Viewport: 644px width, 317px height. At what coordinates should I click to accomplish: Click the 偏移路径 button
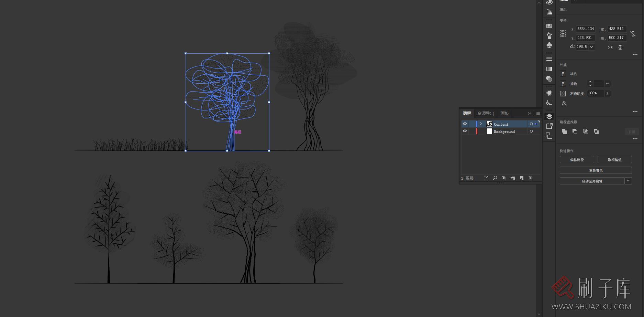577,160
